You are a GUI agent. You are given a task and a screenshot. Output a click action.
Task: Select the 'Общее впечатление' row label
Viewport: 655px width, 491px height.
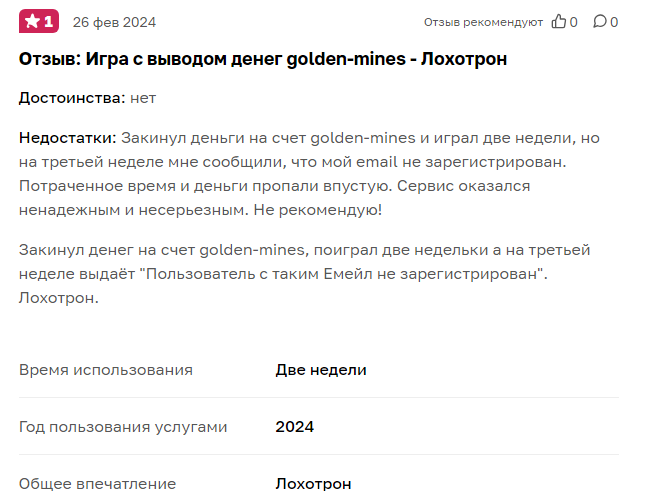(x=97, y=483)
